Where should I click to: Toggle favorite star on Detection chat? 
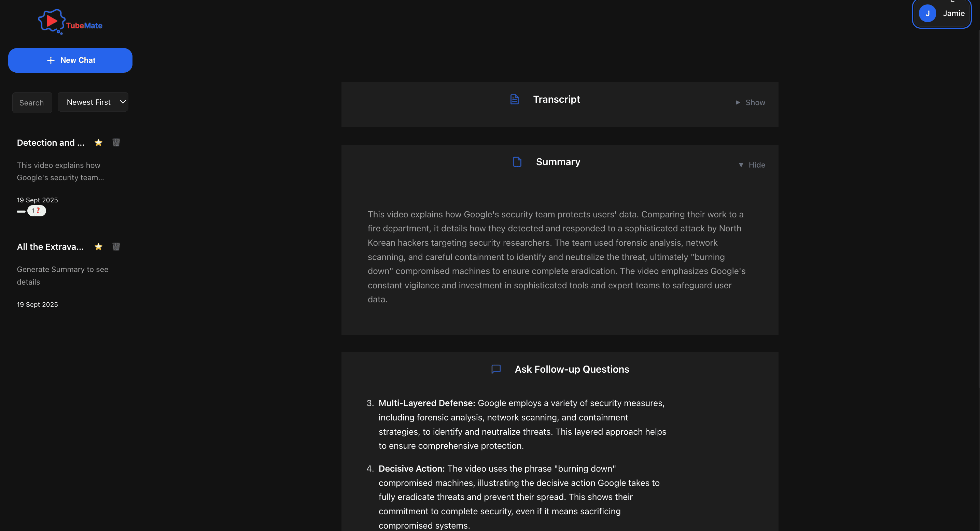pyautogui.click(x=98, y=143)
